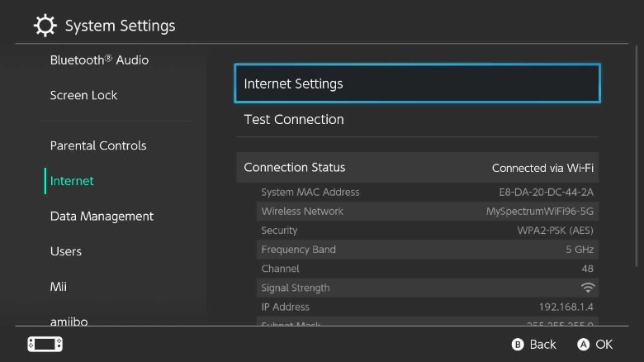Click the System Settings title text

click(x=121, y=26)
